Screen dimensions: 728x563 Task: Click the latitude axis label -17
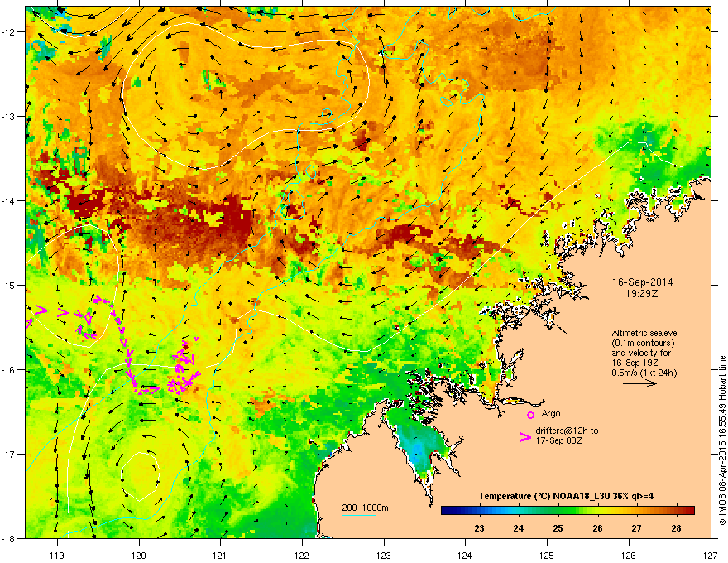(x=9, y=454)
